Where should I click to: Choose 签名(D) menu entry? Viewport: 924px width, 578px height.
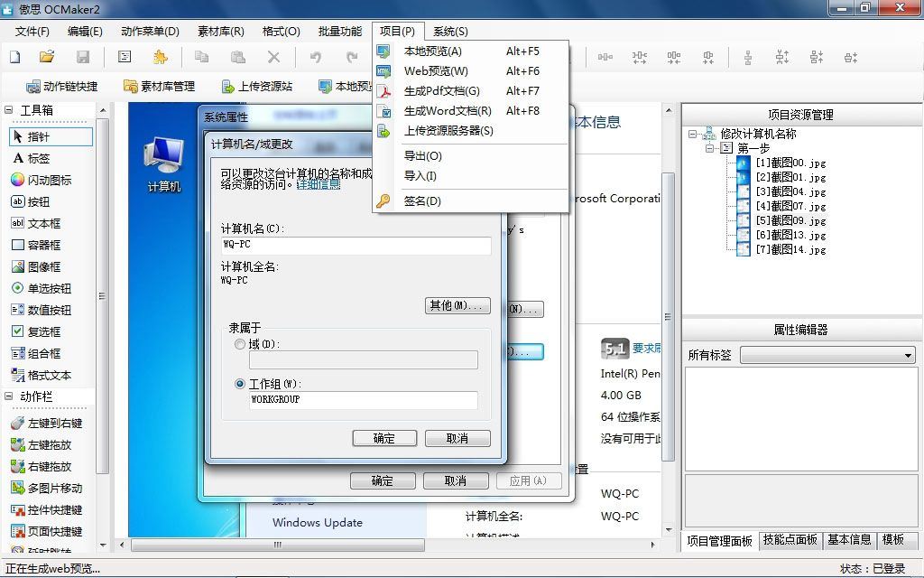(x=471, y=201)
